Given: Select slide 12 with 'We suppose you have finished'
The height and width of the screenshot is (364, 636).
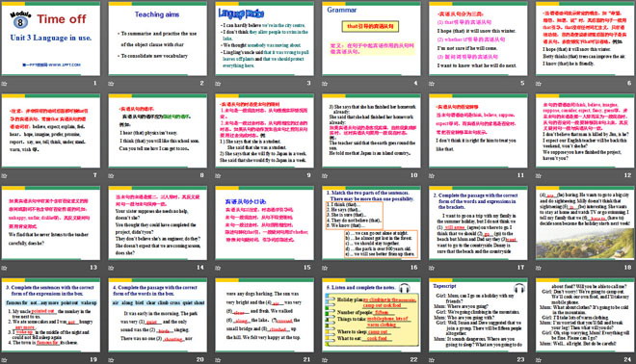Looking at the screenshot, I should pyautogui.click(x=585, y=131).
